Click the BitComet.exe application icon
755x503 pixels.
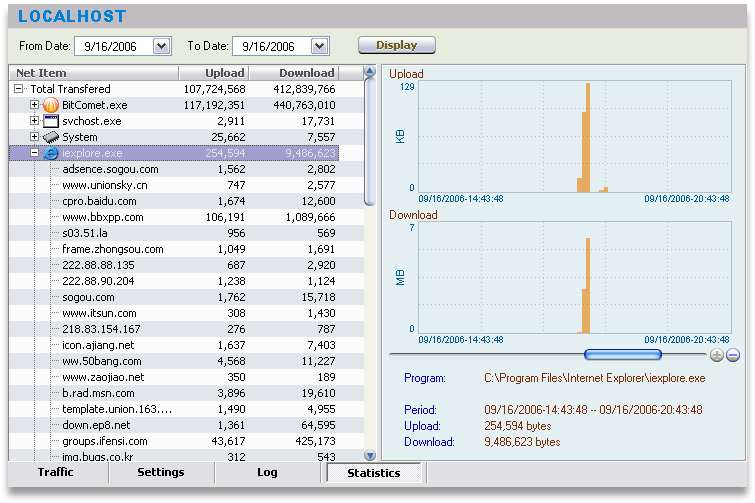(x=51, y=105)
